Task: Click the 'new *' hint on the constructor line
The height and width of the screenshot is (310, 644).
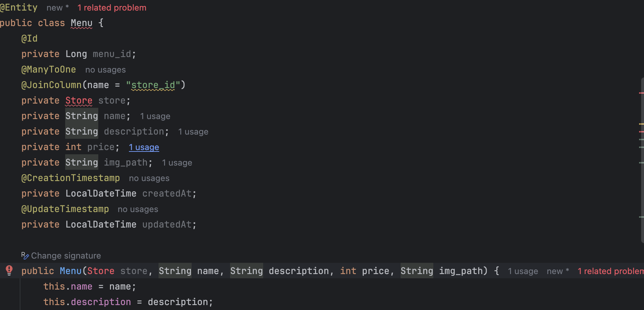Action: tap(558, 271)
